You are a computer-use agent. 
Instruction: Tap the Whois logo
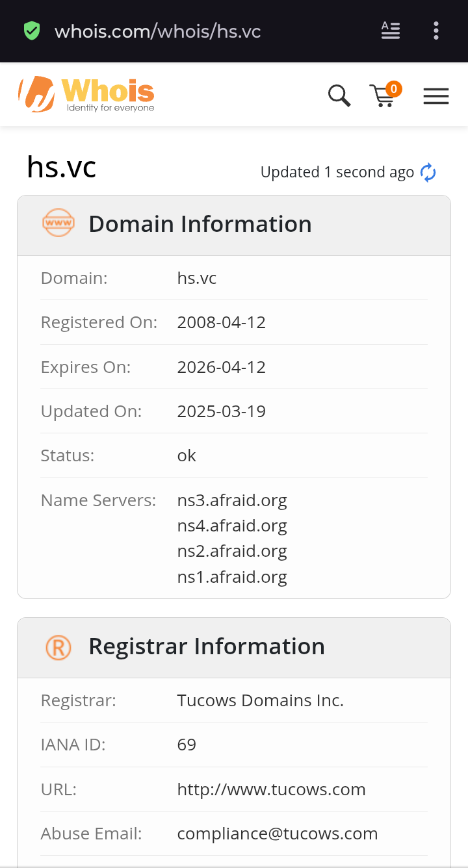pos(86,94)
